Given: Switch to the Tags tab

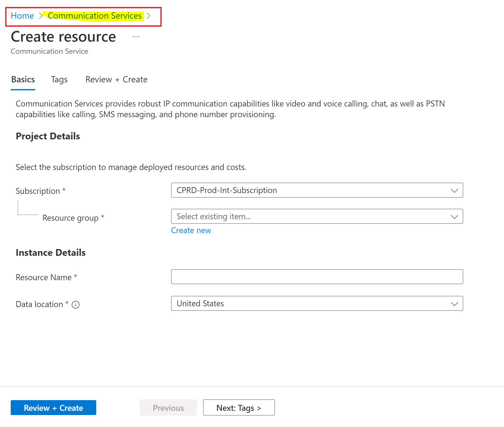Looking at the screenshot, I should (59, 79).
